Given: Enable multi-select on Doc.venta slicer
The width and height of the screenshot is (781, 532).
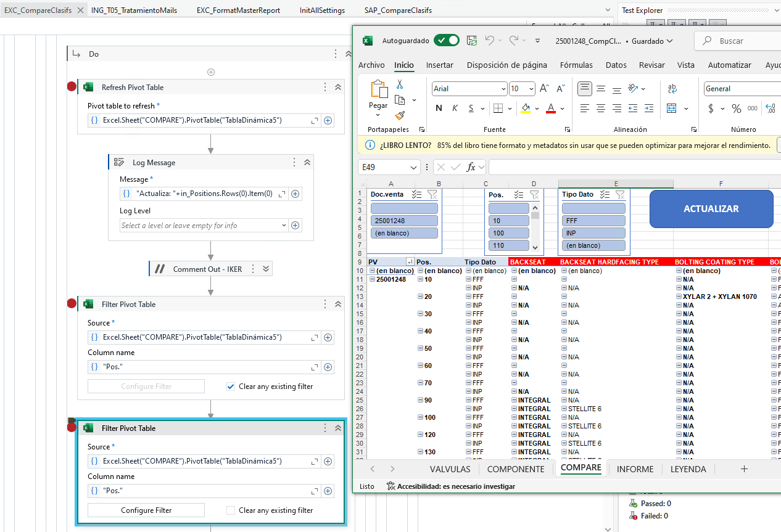Looking at the screenshot, I should click(416, 194).
